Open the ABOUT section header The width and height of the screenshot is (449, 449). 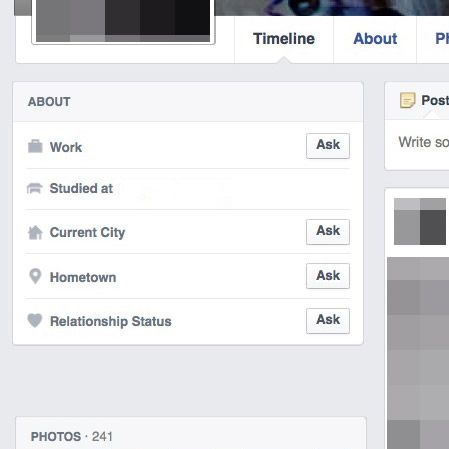[49, 102]
